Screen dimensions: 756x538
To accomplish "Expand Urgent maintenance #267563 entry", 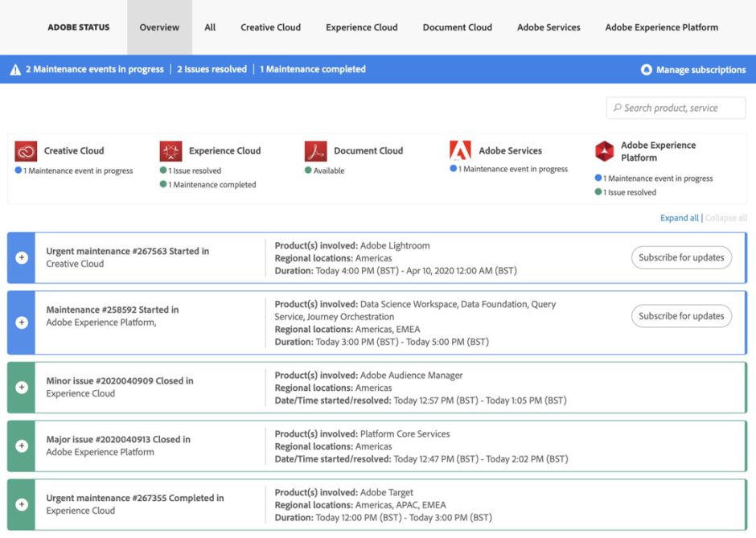I will [22, 258].
